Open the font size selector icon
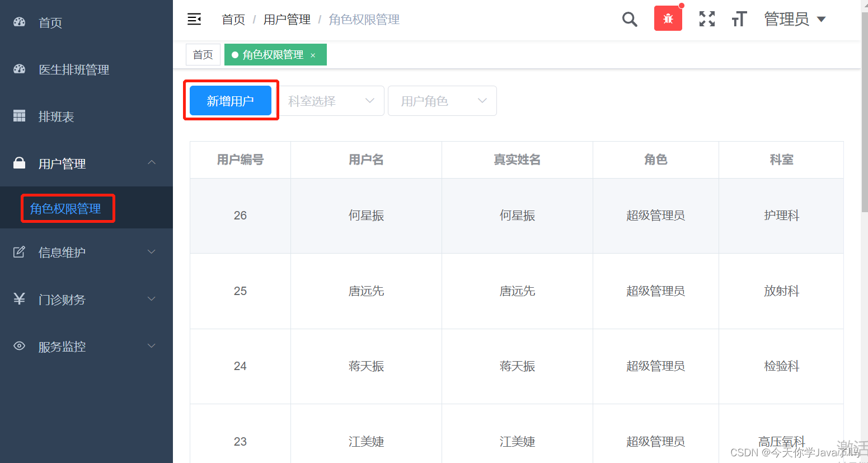The width and height of the screenshot is (868, 463). [739, 19]
